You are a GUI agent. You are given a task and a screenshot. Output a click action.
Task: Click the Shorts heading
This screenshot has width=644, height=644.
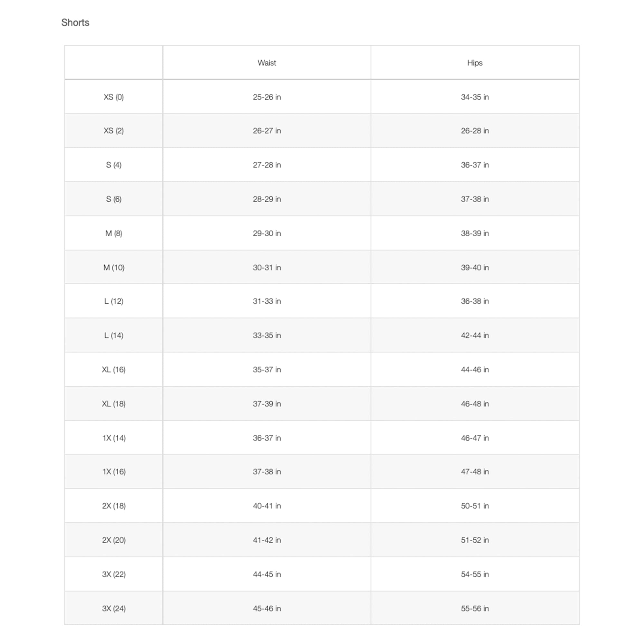[75, 23]
